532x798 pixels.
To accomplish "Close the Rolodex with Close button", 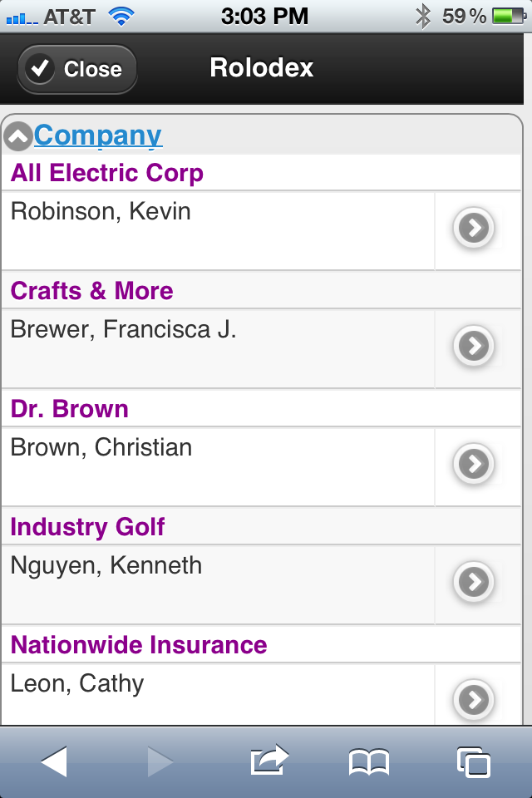I will 77,69.
